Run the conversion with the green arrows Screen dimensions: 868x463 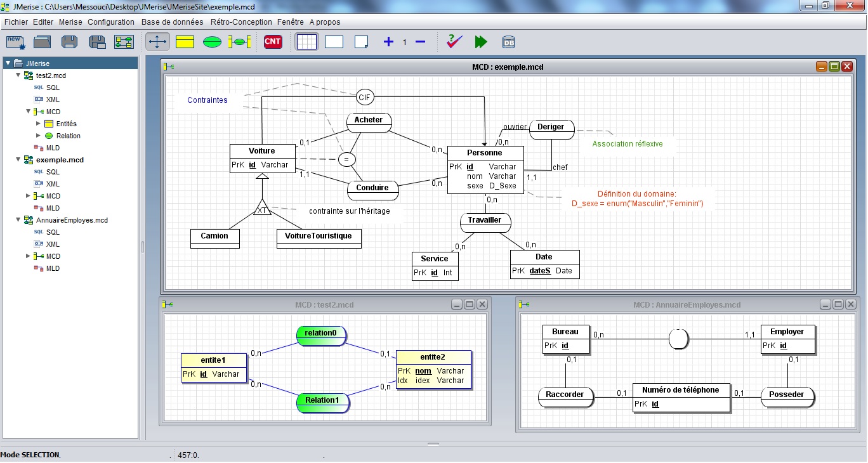(x=481, y=42)
